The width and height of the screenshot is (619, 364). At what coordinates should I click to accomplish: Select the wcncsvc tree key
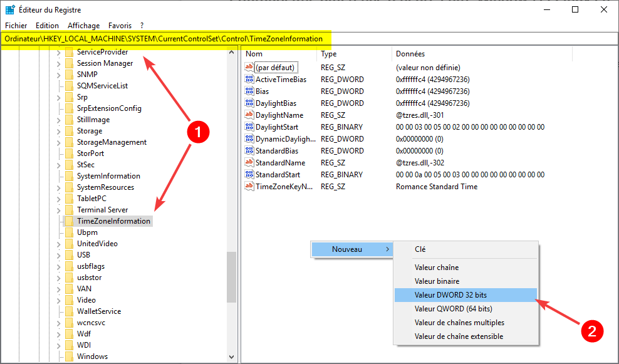91,323
